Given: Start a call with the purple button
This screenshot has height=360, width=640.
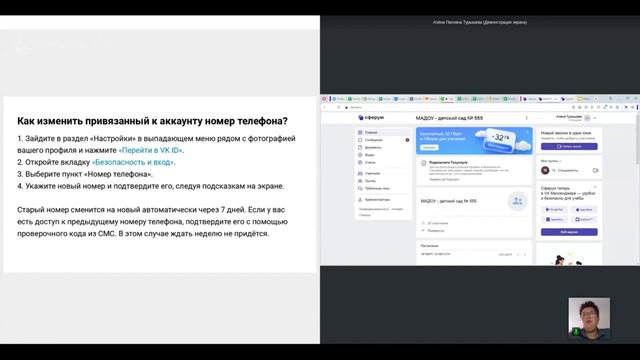Looking at the screenshot, I should (569, 146).
